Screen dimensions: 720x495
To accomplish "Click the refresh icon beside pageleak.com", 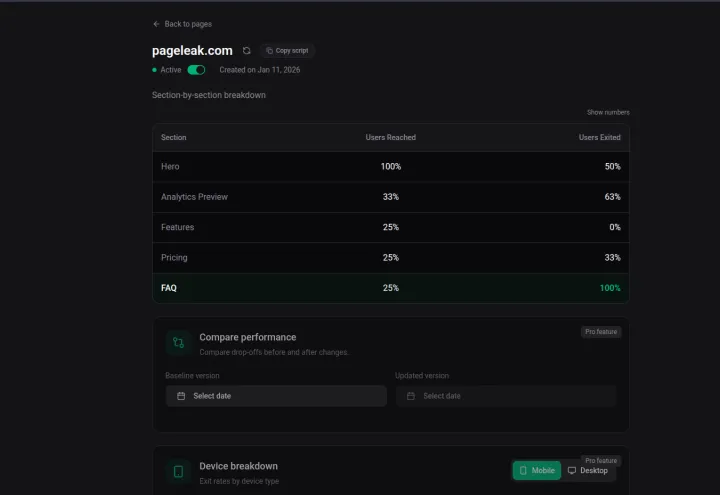I will [x=247, y=51].
